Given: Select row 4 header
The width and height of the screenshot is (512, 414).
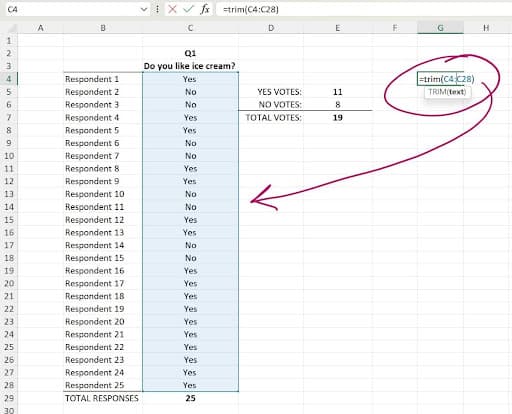Looking at the screenshot, I should coord(9,79).
